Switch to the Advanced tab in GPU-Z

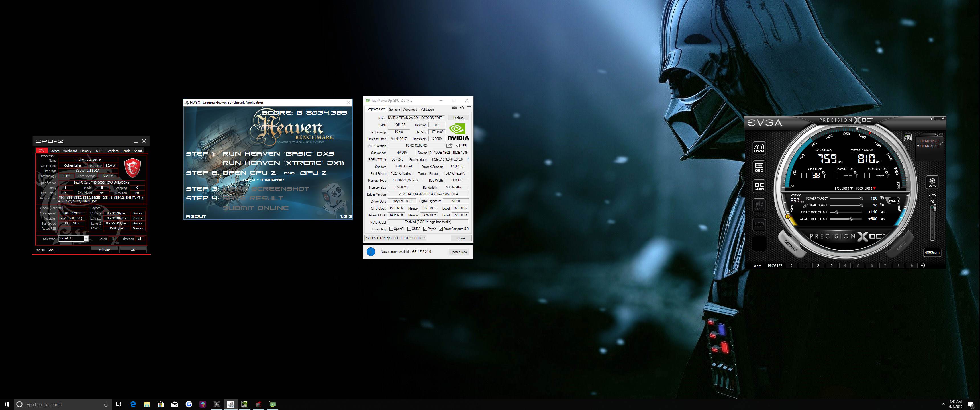(x=410, y=110)
